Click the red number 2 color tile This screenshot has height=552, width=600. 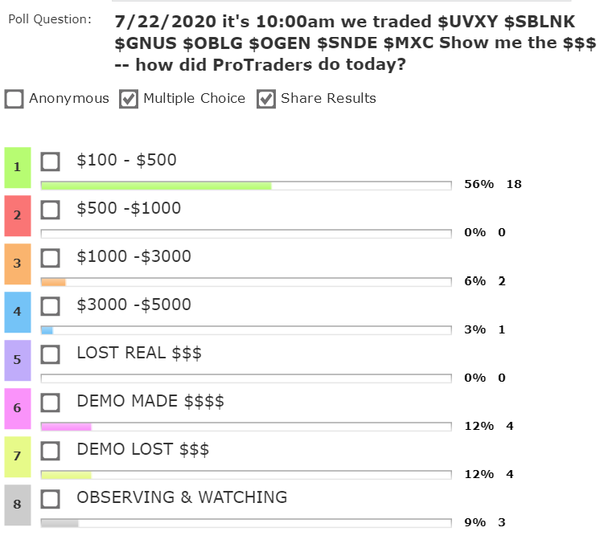(x=18, y=215)
